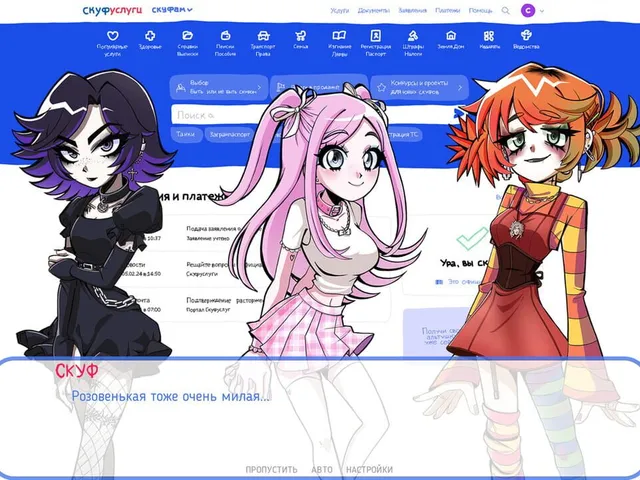
Task: Toggle АВТО auto-advance mode
Action: pyautogui.click(x=322, y=469)
